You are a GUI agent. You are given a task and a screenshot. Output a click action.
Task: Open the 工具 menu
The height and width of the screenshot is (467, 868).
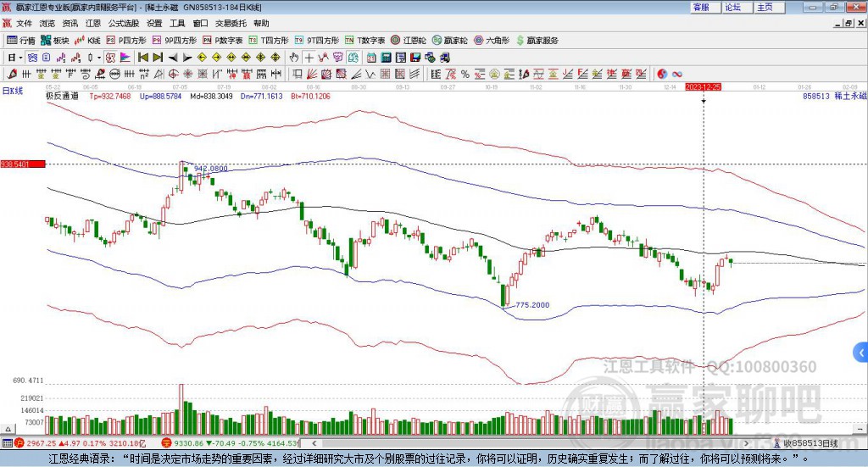pos(177,23)
